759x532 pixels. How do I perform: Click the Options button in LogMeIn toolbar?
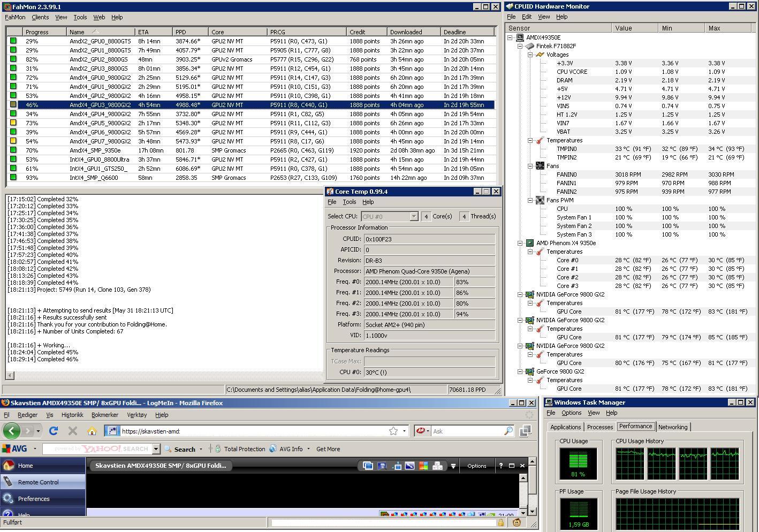[476, 466]
